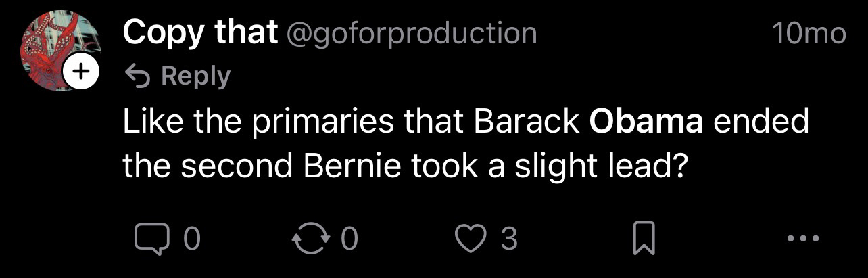868x278 pixels.
Task: Follow the user via the plus badge
Action: [x=80, y=72]
